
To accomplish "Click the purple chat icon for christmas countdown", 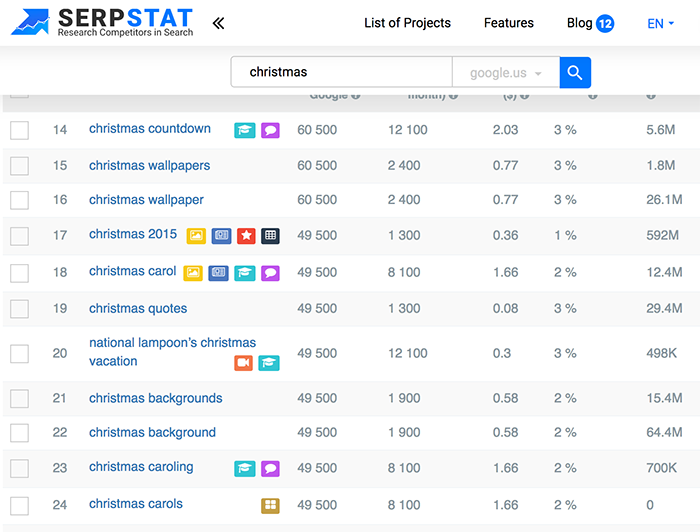I will tap(270, 130).
